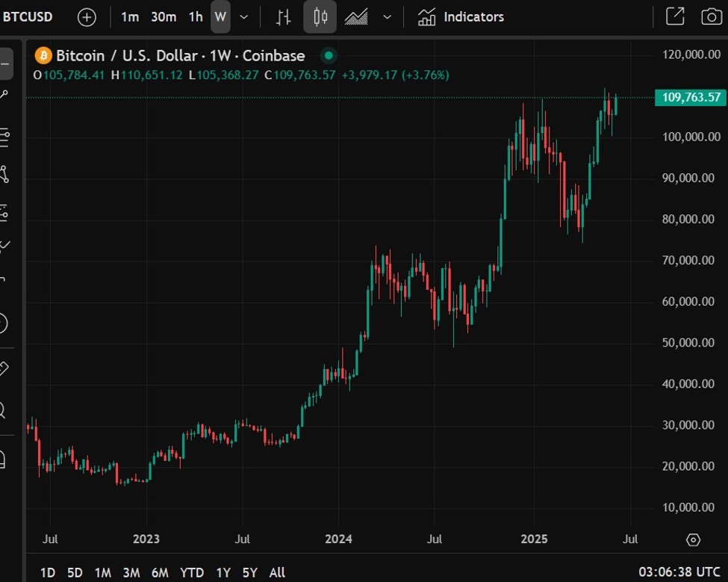Open the chart style dropdown chevron
Screen dimensions: 728x582
tap(386, 16)
